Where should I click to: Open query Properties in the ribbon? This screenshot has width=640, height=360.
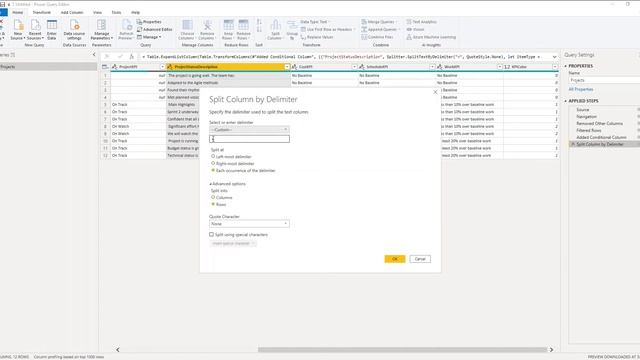pyautogui.click(x=149, y=22)
